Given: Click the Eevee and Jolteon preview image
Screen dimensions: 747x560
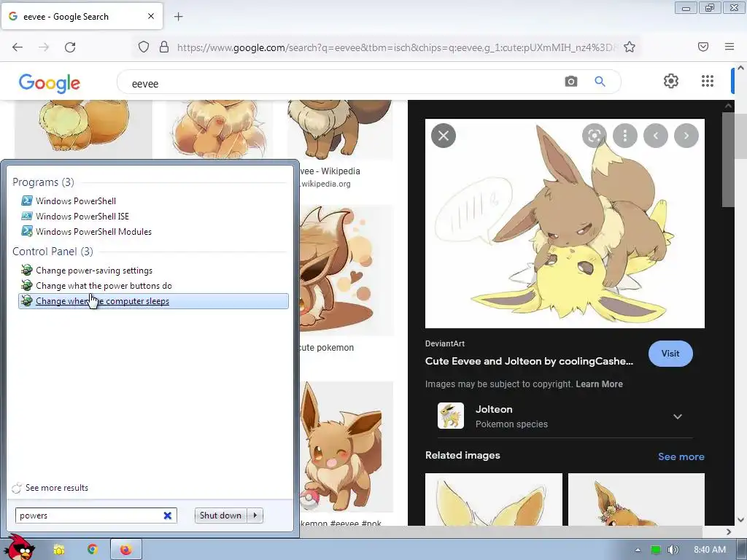Looking at the screenshot, I should pos(565,224).
